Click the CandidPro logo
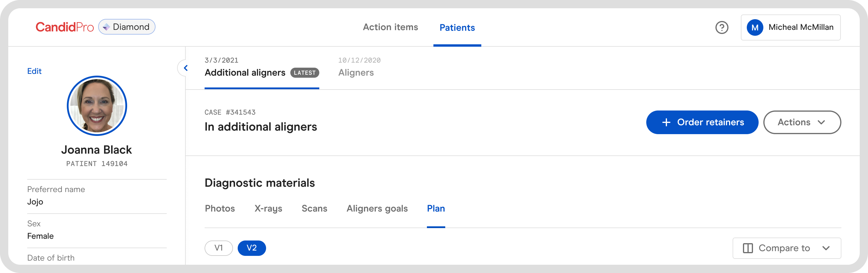Screen dimensions: 868x273 (65, 27)
